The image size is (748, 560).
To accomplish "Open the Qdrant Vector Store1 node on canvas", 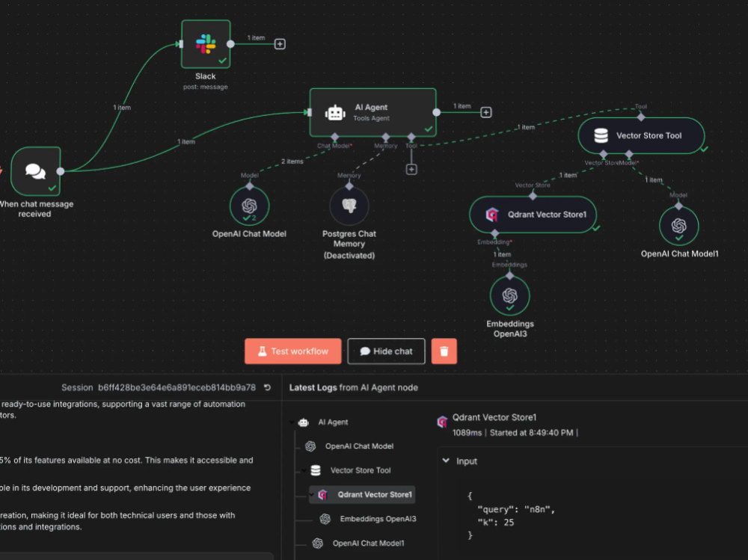I will click(533, 215).
